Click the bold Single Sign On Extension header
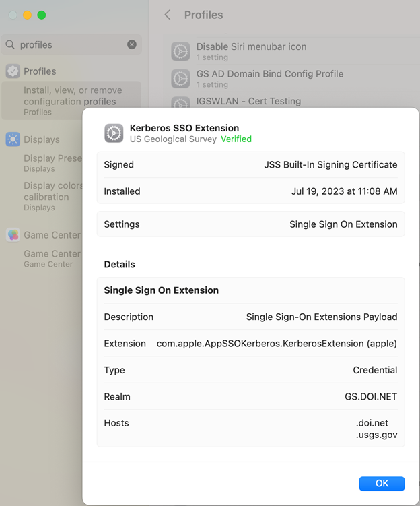The width and height of the screenshot is (420, 506). click(x=161, y=290)
